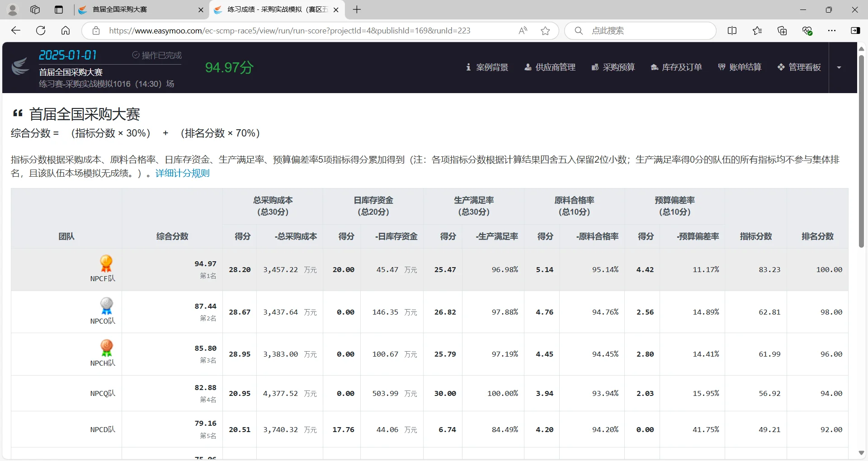Toggle the favorite star for this page

click(546, 31)
